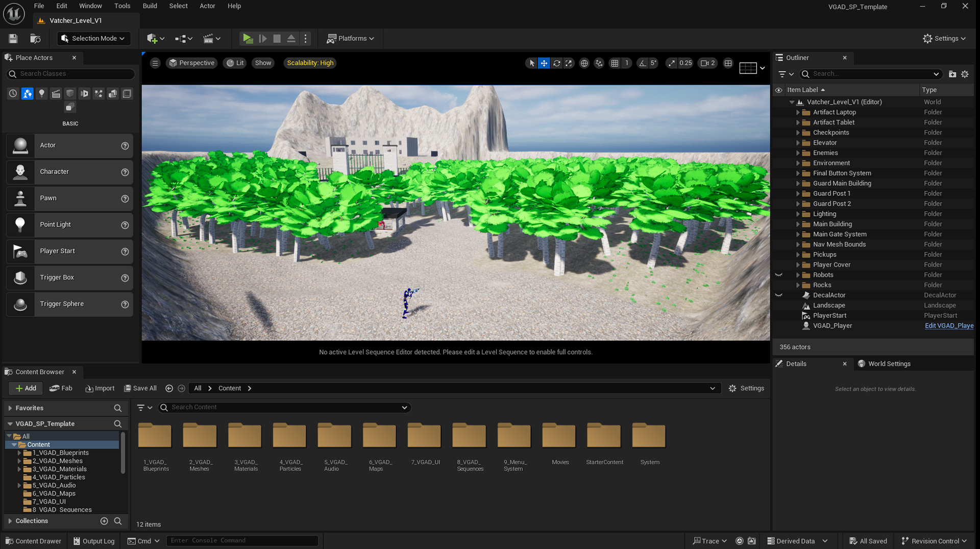Open the content browse icon next to save
Image resolution: width=980 pixels, height=549 pixels.
35,38
